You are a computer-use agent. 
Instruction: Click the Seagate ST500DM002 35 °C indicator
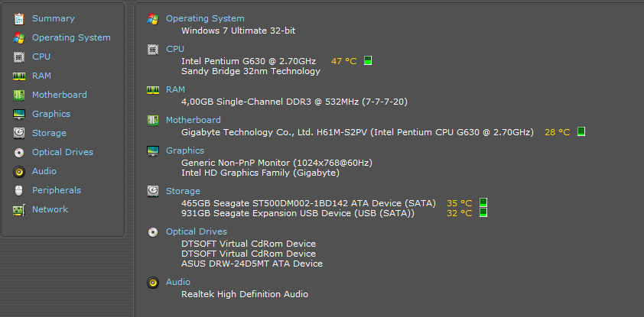pyautogui.click(x=483, y=203)
